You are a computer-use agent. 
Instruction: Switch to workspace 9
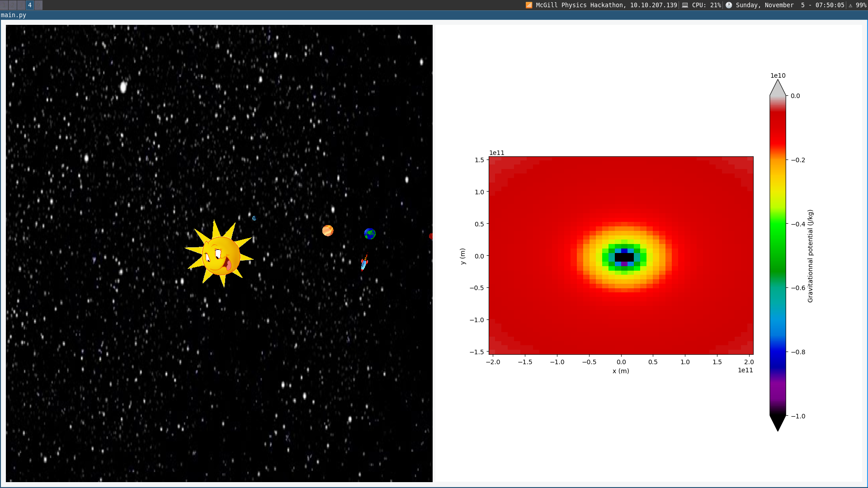(38, 5)
